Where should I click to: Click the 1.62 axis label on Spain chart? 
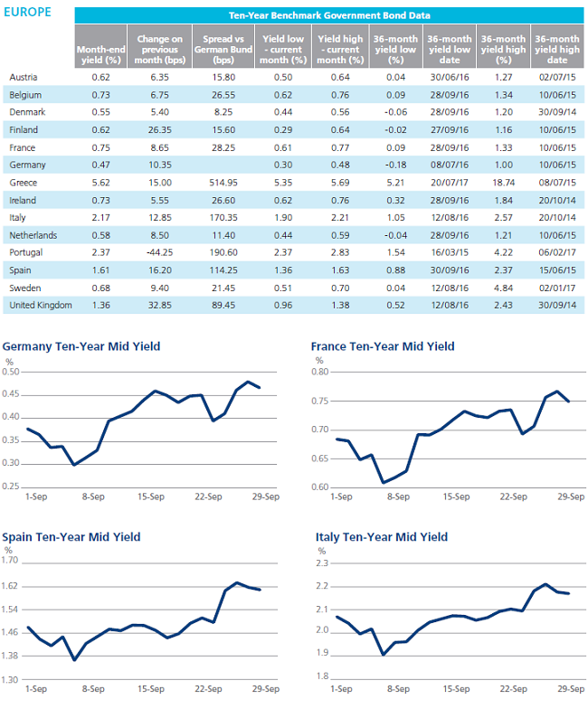coord(9,586)
